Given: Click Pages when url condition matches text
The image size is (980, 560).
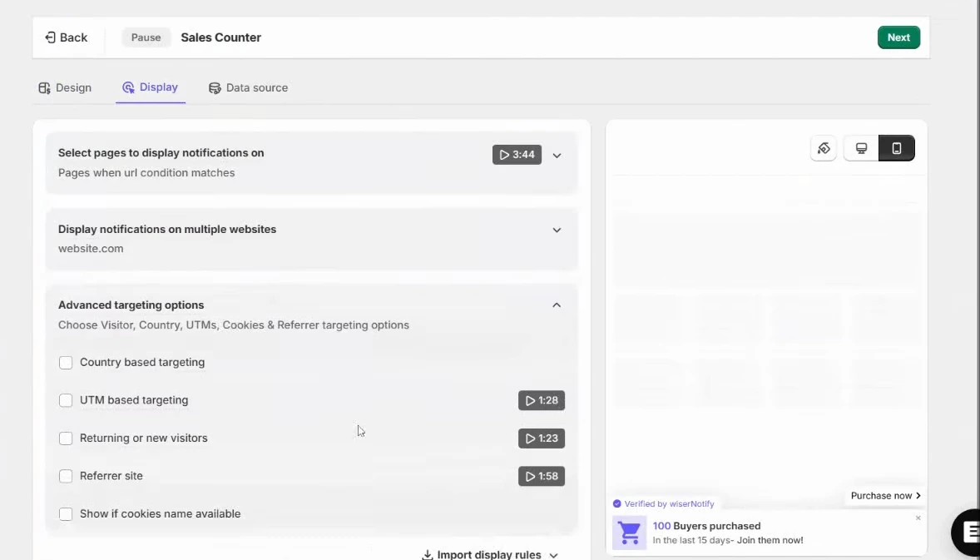Looking at the screenshot, I should 146,173.
